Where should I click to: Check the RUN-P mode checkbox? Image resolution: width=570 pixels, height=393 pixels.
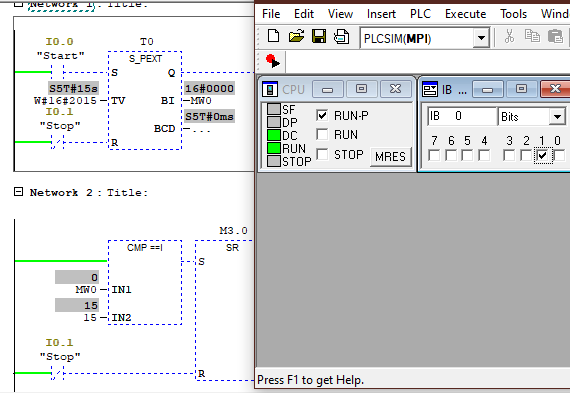pyautogui.click(x=322, y=115)
